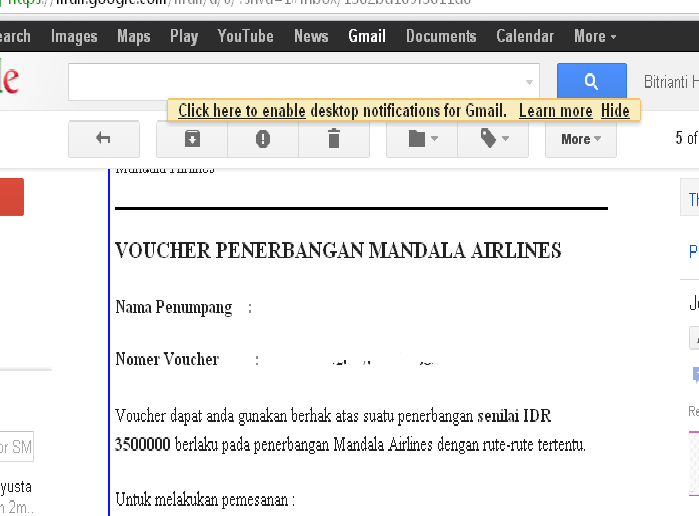This screenshot has height=516, width=699.
Task: Open Documents in the Google bar
Action: click(441, 36)
